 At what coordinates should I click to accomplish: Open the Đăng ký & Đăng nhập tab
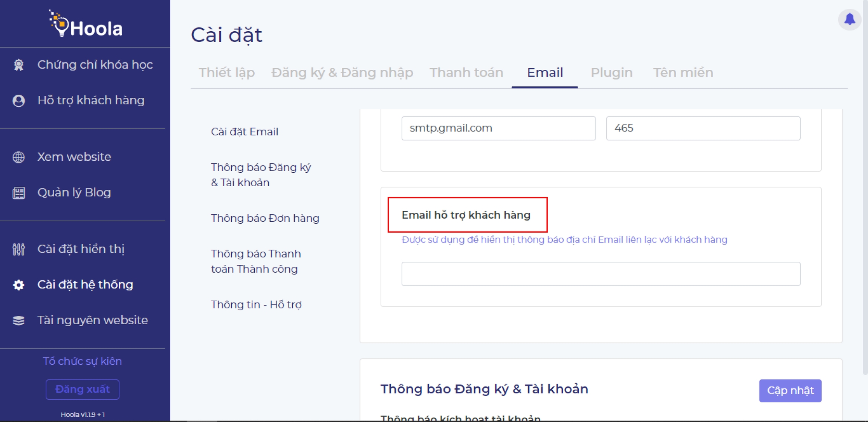[x=342, y=72]
